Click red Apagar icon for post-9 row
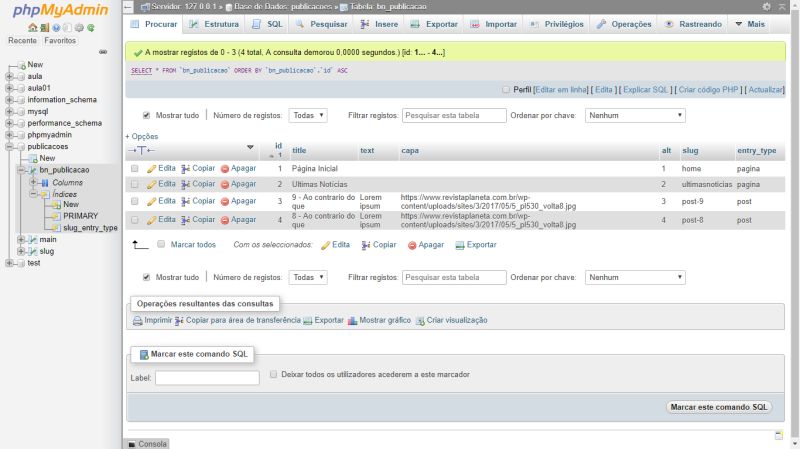The image size is (800, 449). pyautogui.click(x=224, y=202)
